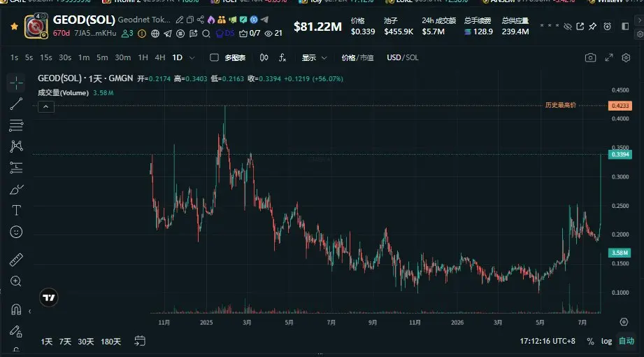Open the token Telegram link

click(168, 34)
